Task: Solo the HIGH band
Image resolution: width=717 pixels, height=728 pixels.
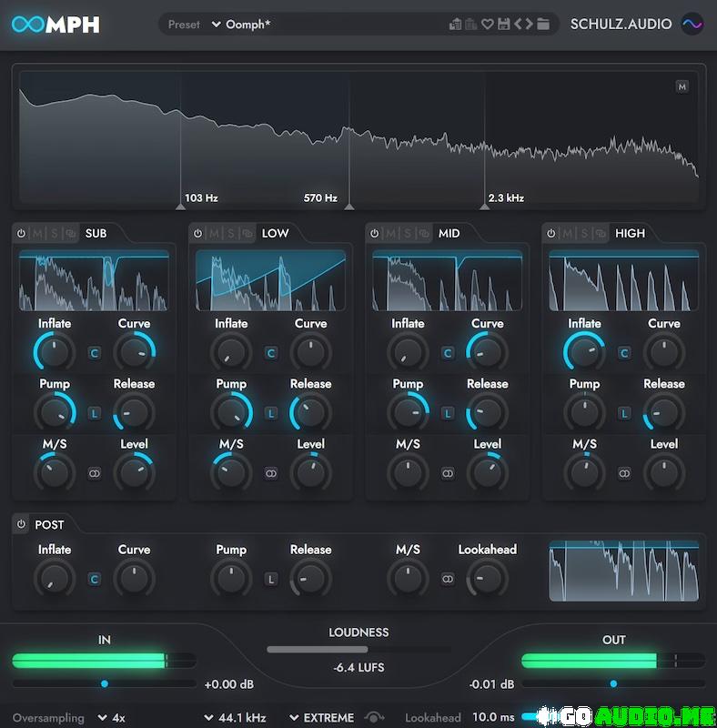Action: pyautogui.click(x=584, y=234)
